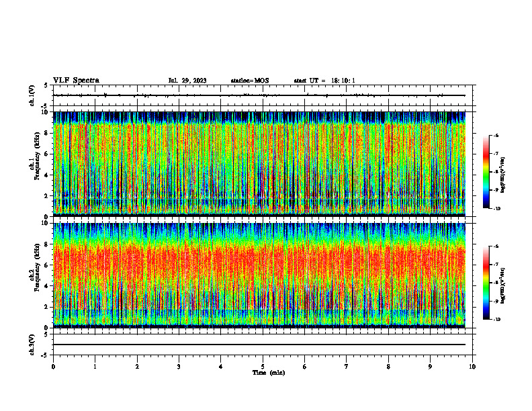Viewport: 532px width, 411px height.
Task: Click the '8' tick on ch.1 frequency axis
Action: pos(47,133)
